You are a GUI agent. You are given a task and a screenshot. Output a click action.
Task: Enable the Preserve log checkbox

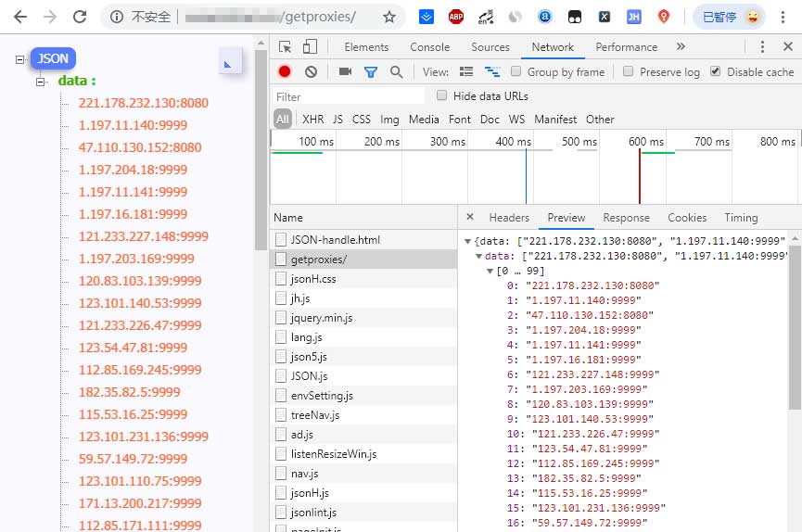[629, 71]
